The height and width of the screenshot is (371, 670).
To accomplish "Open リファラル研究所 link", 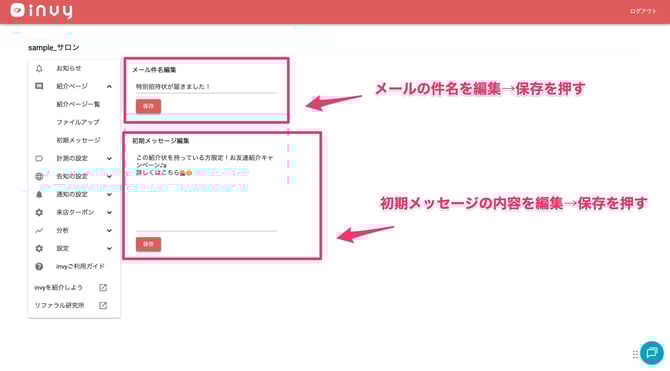I will [59, 306].
